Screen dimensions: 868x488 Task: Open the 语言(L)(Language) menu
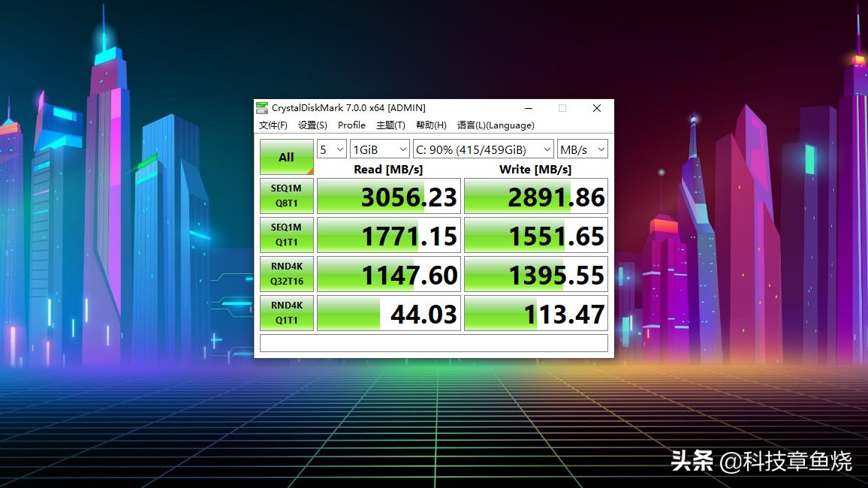[x=496, y=125]
